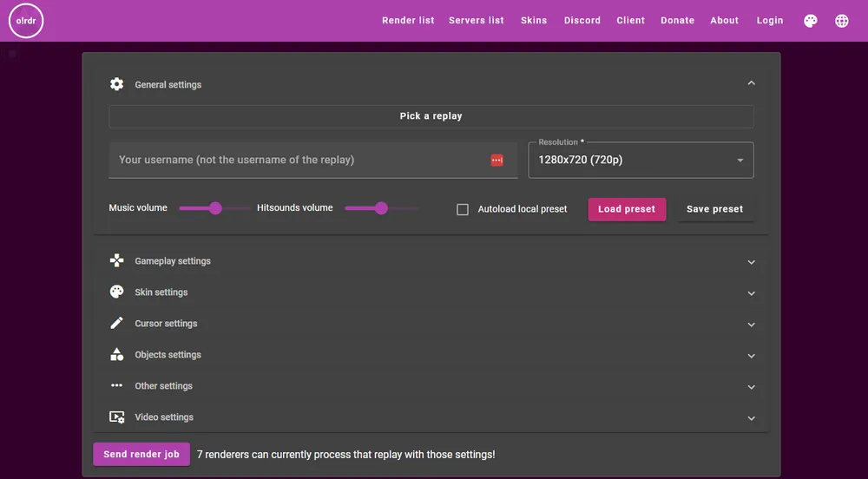Adjust the Music volume slider

tap(215, 208)
